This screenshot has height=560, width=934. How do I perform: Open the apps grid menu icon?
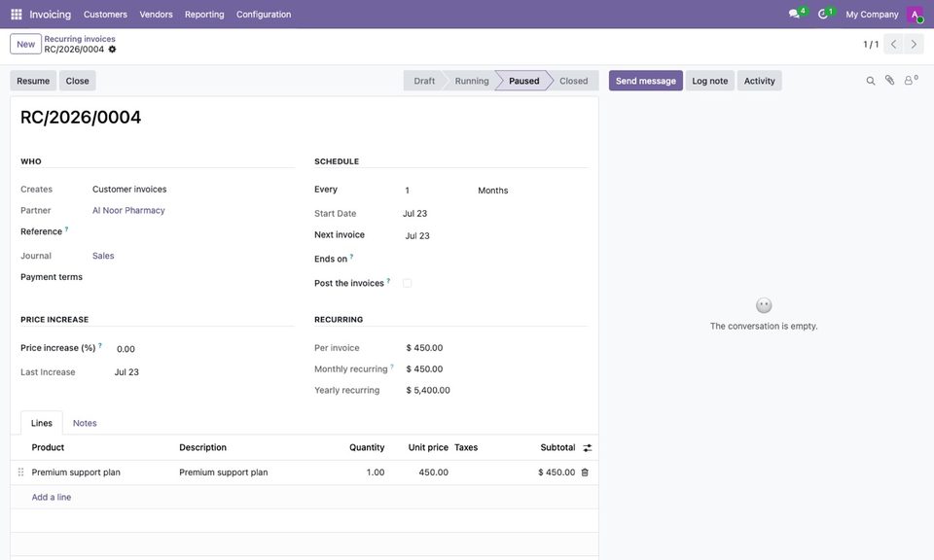pyautogui.click(x=17, y=15)
